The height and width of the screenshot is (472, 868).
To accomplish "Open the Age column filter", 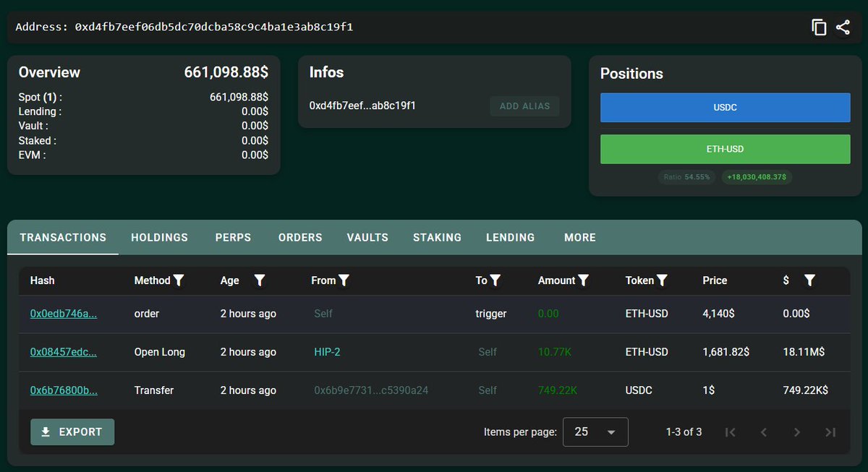I will tap(260, 280).
